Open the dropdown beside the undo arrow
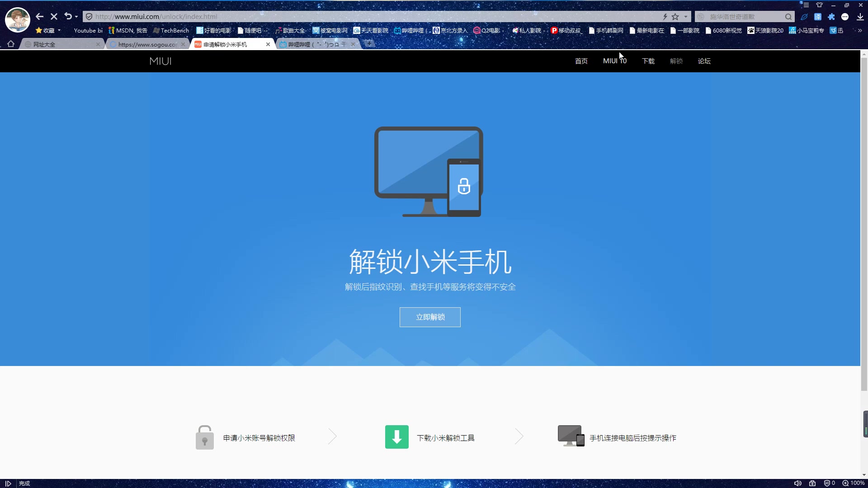 [x=76, y=17]
